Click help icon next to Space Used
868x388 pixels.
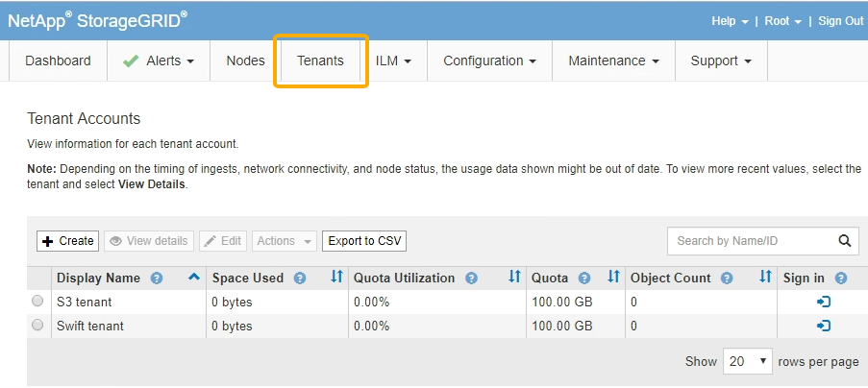(x=300, y=279)
